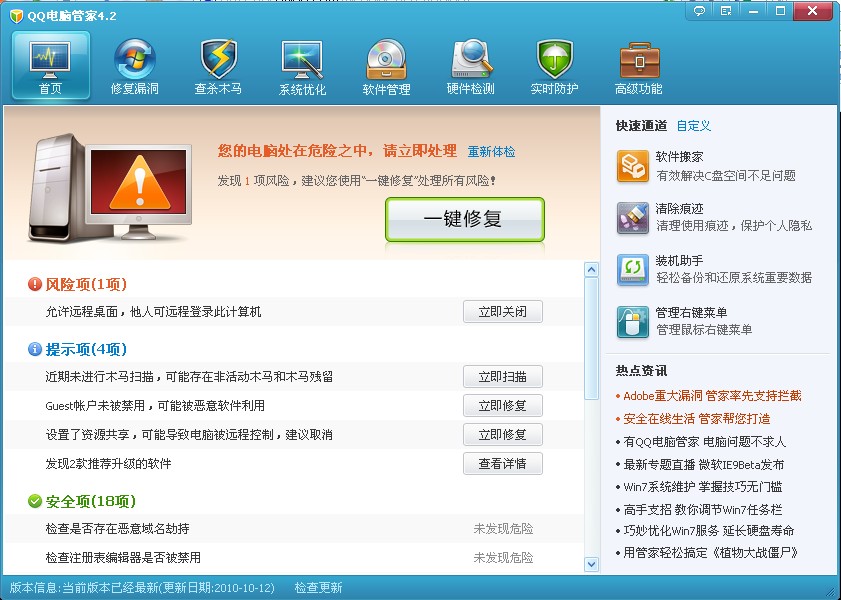Open the 实时防护 umbrella shield tab
841x600 pixels.
tap(554, 66)
